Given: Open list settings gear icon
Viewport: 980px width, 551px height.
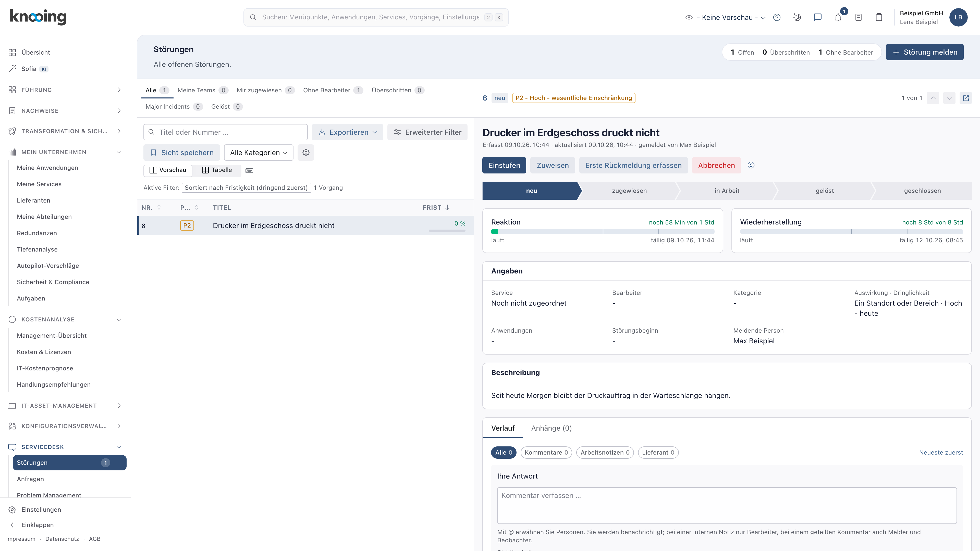Looking at the screenshot, I should click(306, 153).
